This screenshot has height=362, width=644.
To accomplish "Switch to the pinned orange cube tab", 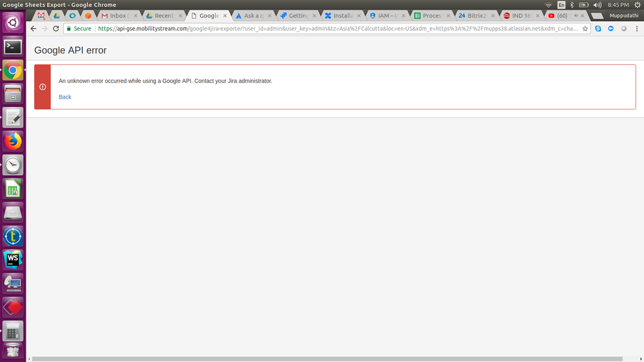I will coord(88,15).
